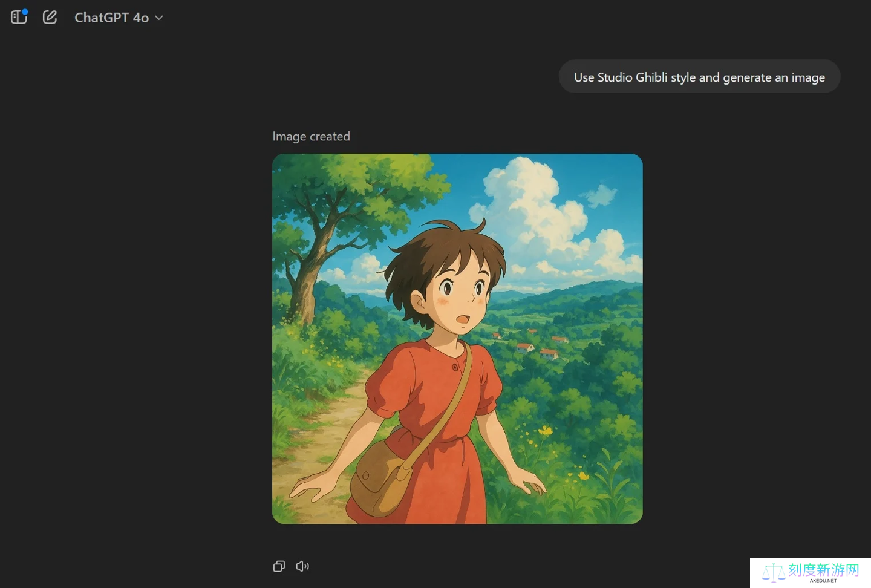Viewport: 871px width, 588px height.
Task: Click the yellow flowers in the image
Action: coord(544,431)
